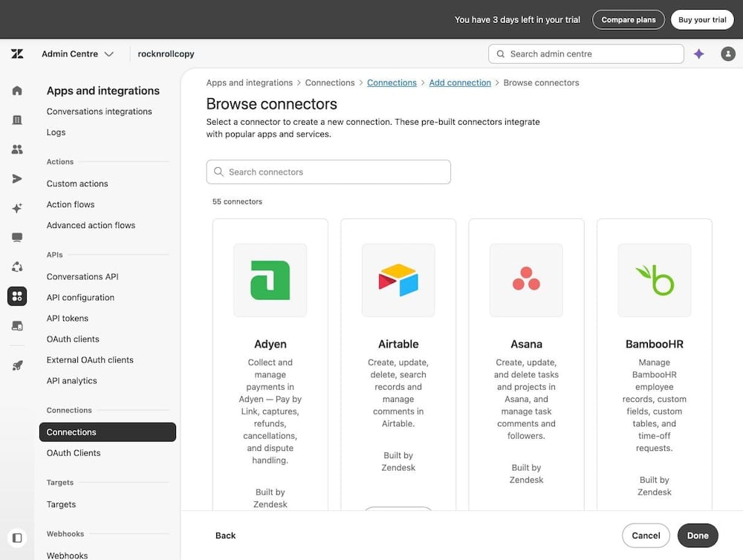
Task: Click the Browse connectors heading
Action: pyautogui.click(x=271, y=104)
